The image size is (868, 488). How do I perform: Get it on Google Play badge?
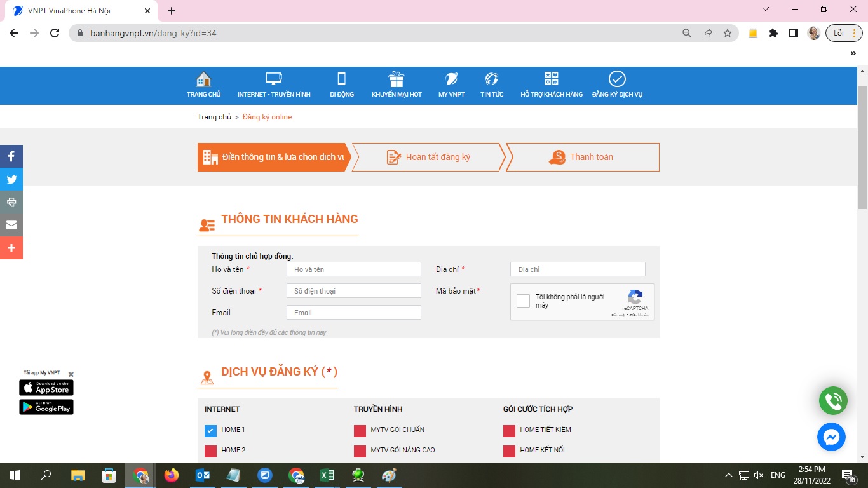[46, 407]
